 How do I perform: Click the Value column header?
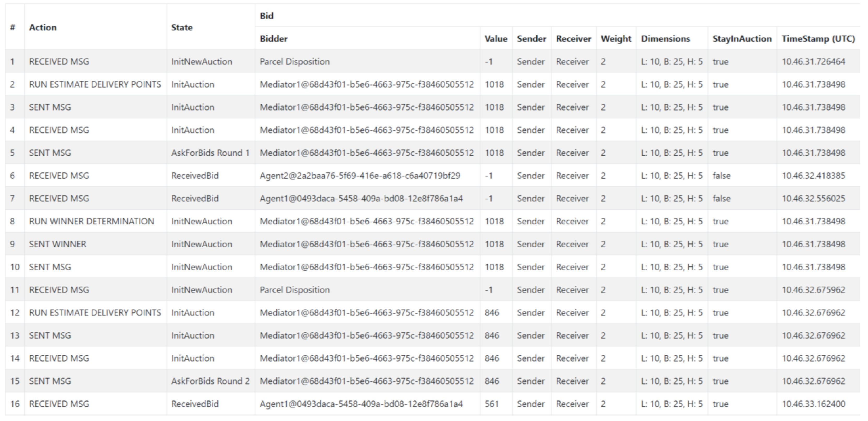(x=496, y=39)
